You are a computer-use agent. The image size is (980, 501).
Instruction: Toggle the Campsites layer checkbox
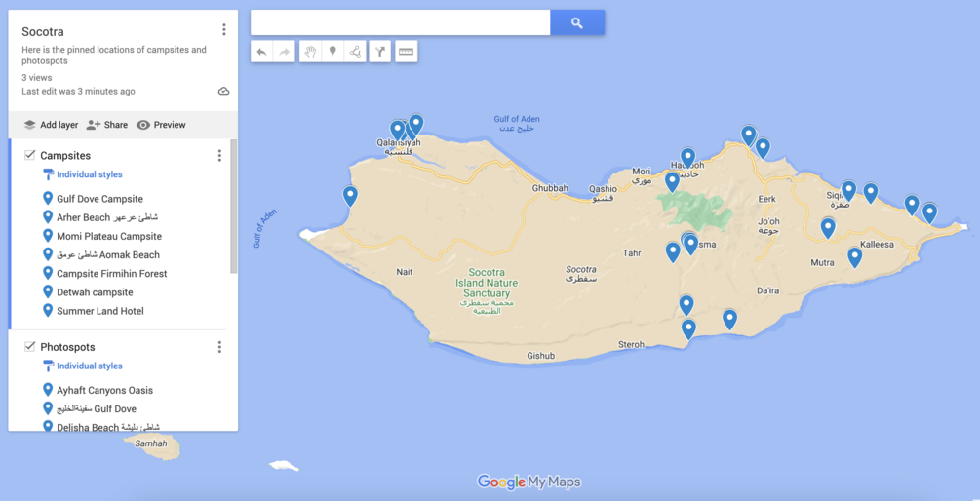(29, 155)
